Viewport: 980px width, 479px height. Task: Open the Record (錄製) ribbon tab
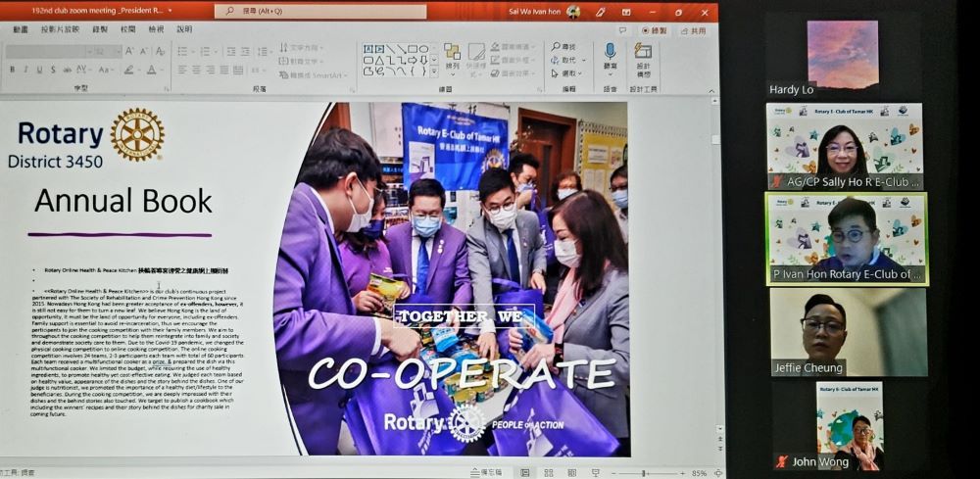100,29
